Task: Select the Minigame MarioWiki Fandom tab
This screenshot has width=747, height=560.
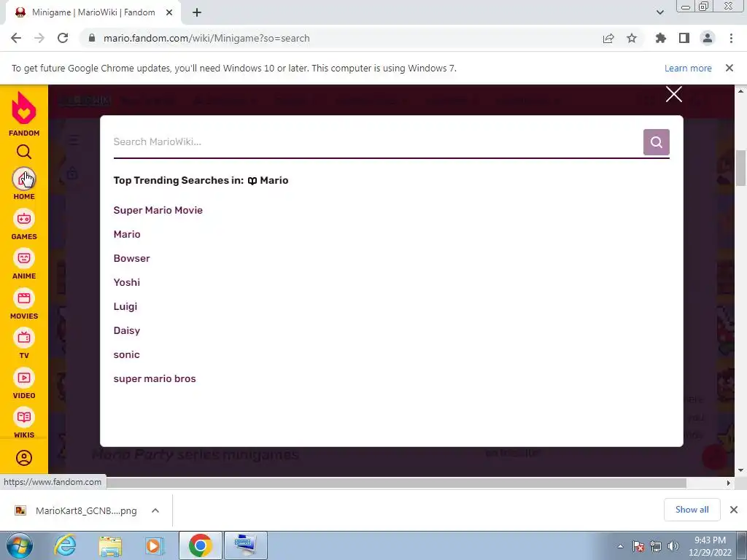Action: tap(93, 12)
